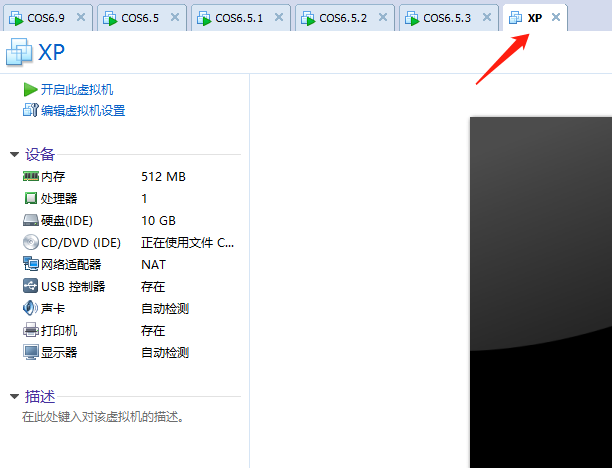Select the 网络适配器 device label
Viewport: 612px width, 468px height.
coord(71,265)
